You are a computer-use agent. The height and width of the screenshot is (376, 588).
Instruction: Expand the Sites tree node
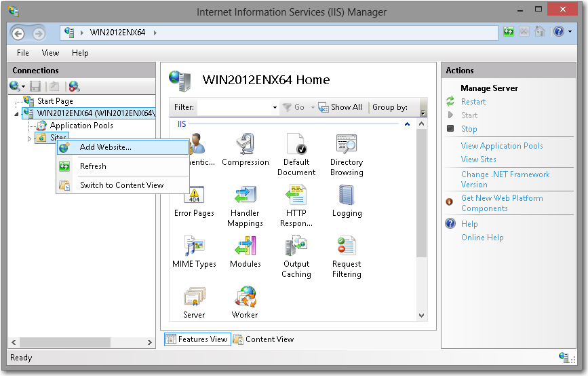tap(29, 138)
